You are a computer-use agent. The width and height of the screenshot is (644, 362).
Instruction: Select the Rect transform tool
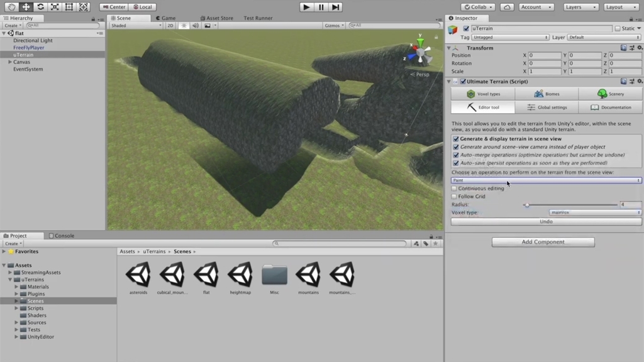[x=69, y=7]
